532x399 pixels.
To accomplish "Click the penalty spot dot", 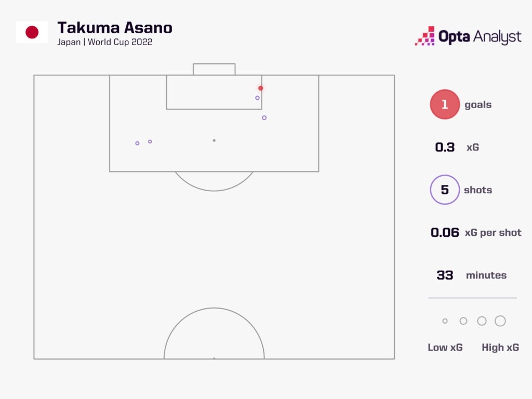I will [x=214, y=140].
